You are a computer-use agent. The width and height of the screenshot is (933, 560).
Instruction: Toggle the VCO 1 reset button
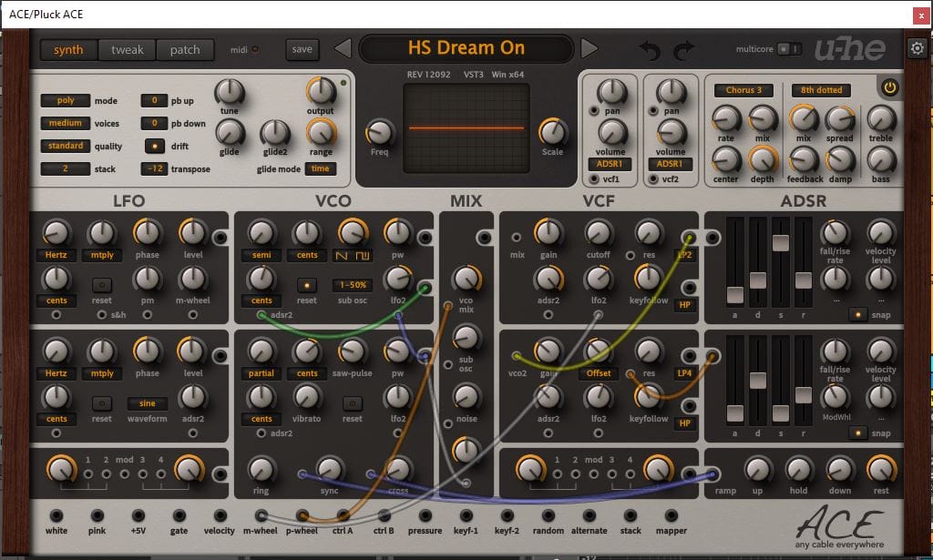coord(307,285)
